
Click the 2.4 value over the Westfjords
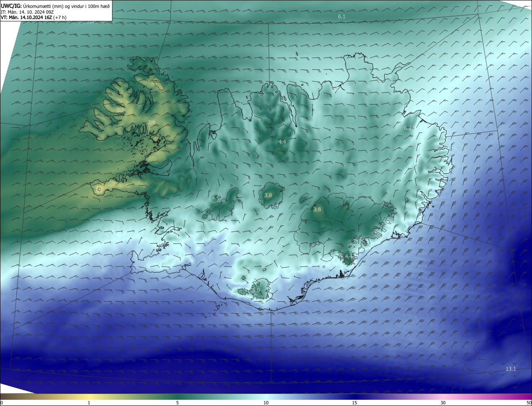point(151,122)
